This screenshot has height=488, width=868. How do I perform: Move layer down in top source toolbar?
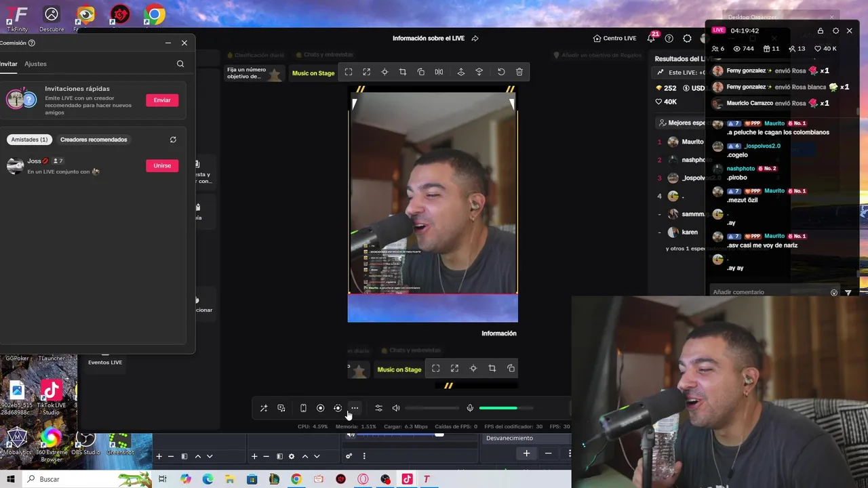coord(479,72)
